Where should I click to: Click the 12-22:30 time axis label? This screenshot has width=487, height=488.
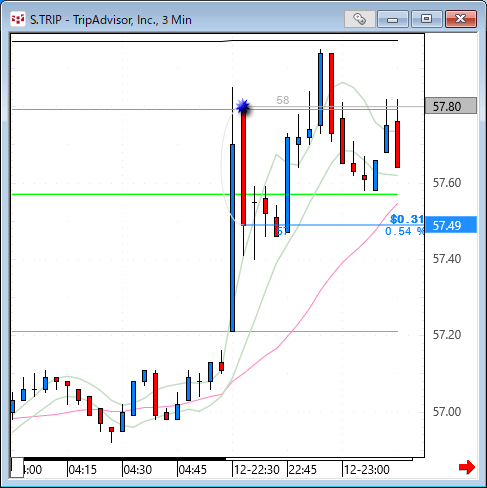click(x=256, y=470)
